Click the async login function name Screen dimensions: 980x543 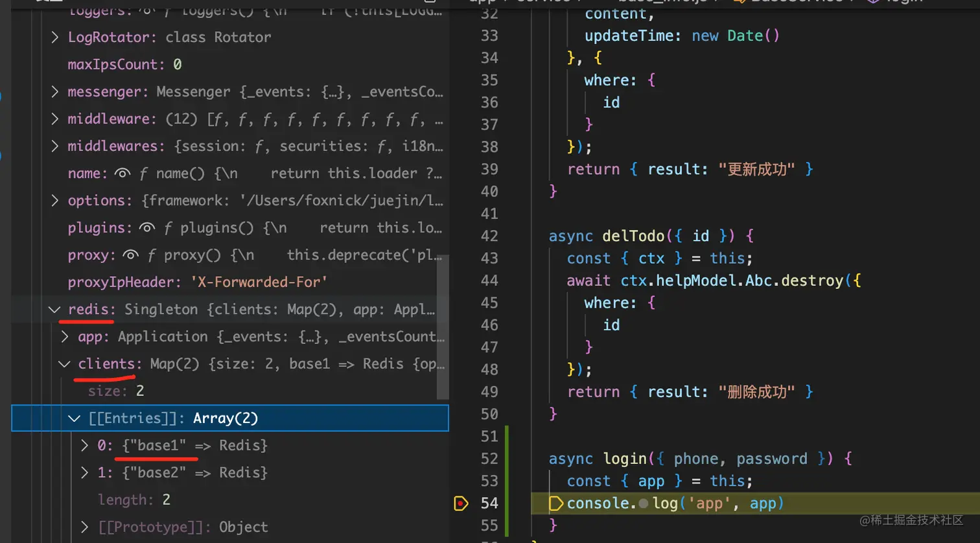click(625, 459)
